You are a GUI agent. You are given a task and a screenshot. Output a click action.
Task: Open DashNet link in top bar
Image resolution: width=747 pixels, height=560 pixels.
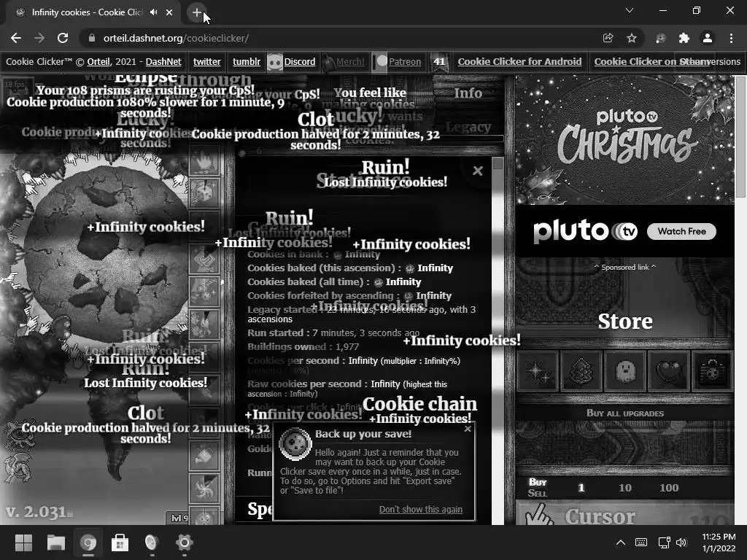(163, 61)
